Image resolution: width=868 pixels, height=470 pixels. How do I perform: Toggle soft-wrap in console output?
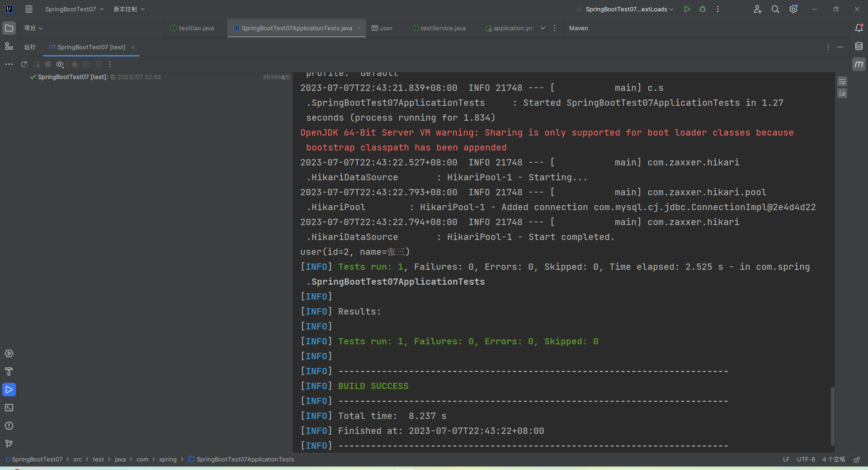click(842, 82)
